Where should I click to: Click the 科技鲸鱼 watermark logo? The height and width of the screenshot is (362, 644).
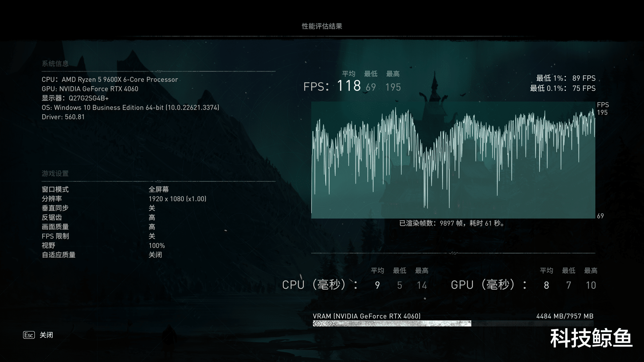pyautogui.click(x=591, y=339)
